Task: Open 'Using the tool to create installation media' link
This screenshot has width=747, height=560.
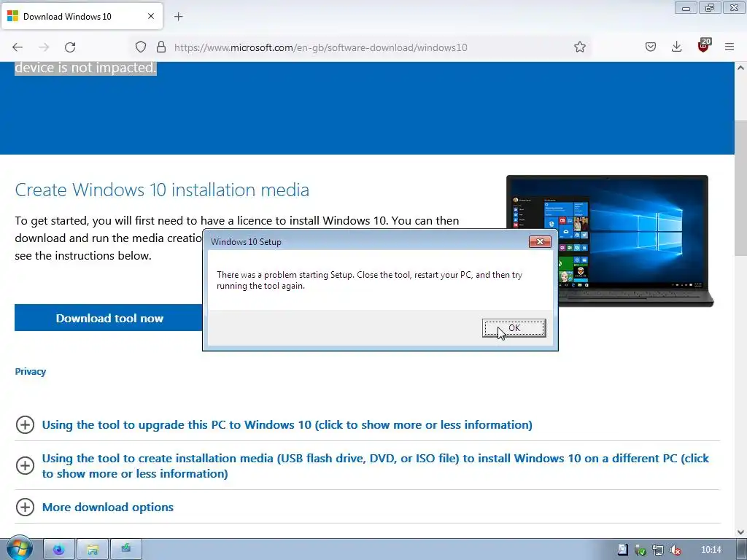Action: click(x=376, y=466)
